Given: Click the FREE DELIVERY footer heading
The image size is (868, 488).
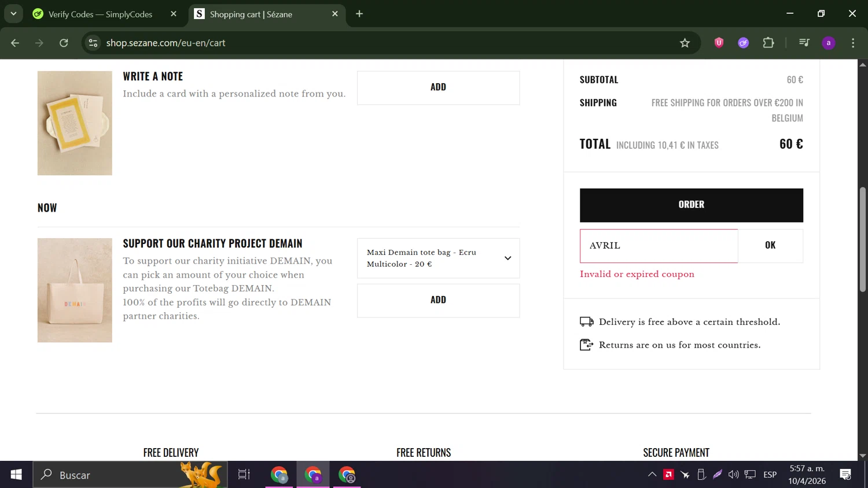Looking at the screenshot, I should [x=171, y=453].
